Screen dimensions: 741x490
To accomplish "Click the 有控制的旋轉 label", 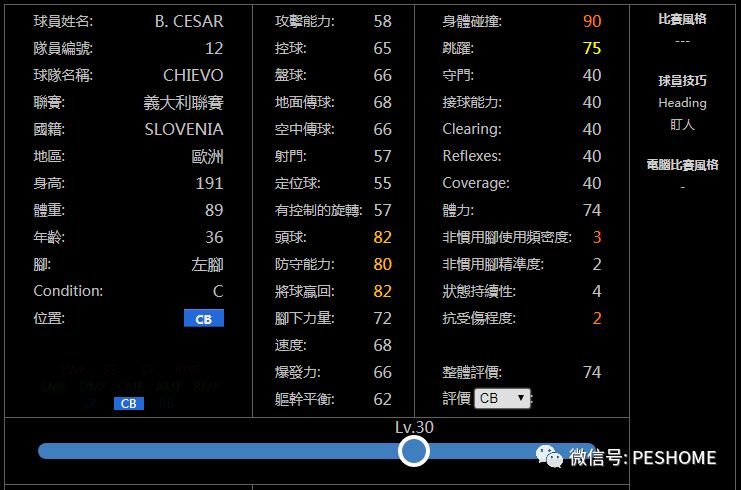I will (319, 210).
